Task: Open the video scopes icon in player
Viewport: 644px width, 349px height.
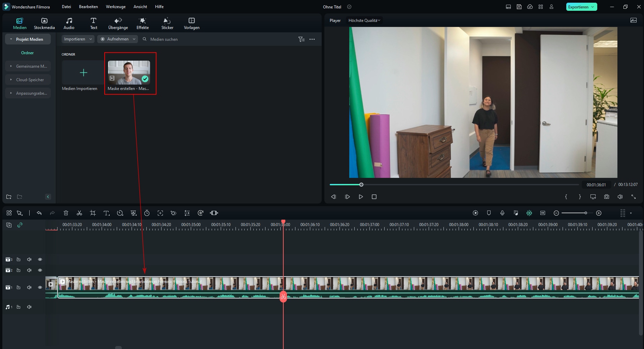Action: pos(634,20)
